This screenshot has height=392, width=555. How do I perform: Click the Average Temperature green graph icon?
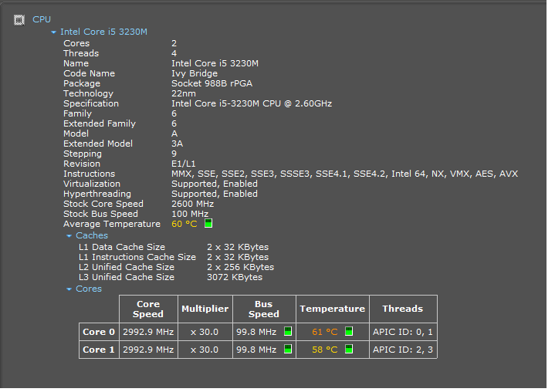click(208, 223)
